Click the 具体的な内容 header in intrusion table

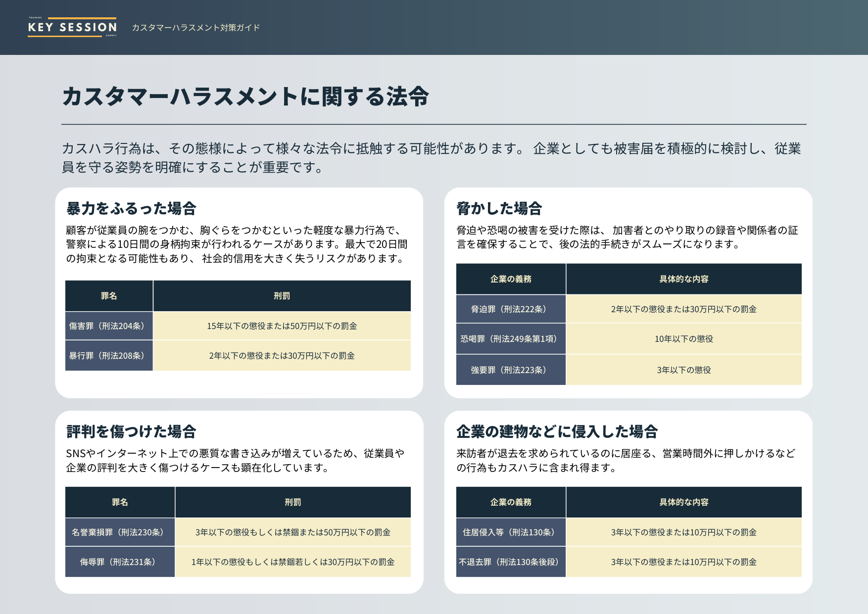(x=683, y=502)
